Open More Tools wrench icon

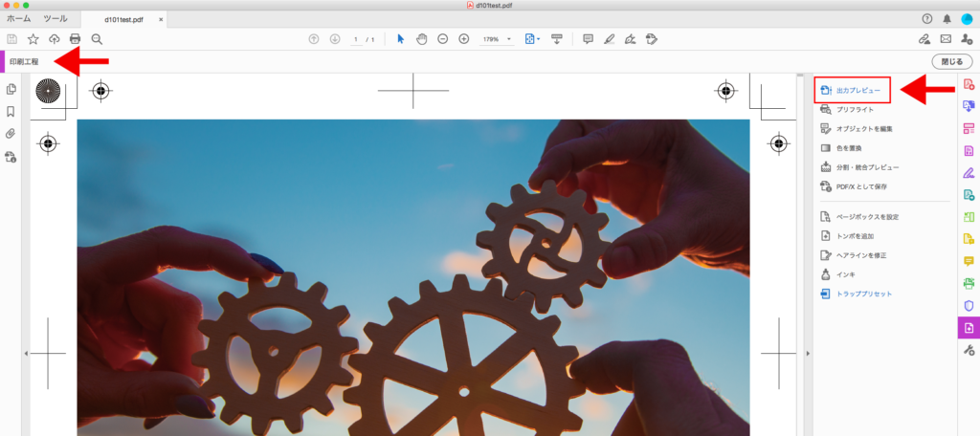tap(969, 350)
